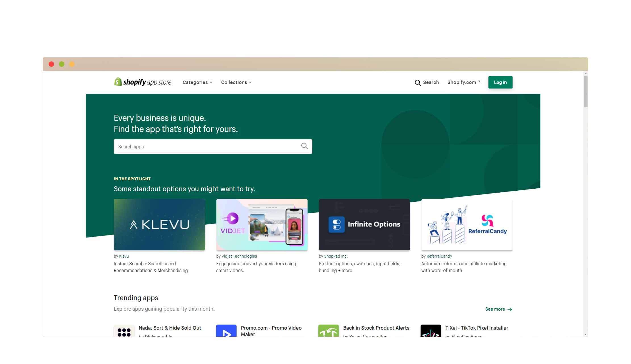The width and height of the screenshot is (631, 364).
Task: Visit the Klevu developer link
Action: [x=124, y=256]
